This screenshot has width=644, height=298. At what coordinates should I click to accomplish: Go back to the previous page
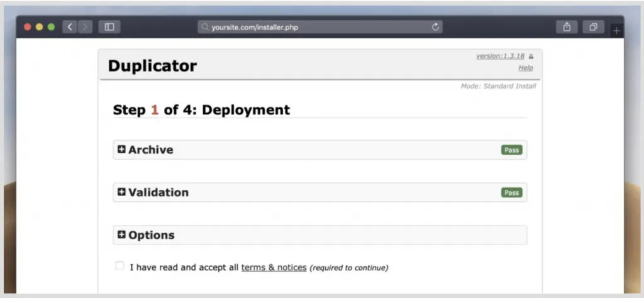[70, 27]
